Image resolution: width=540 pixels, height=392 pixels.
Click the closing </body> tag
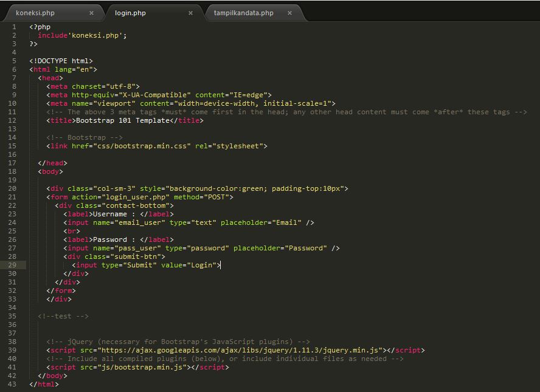53,376
